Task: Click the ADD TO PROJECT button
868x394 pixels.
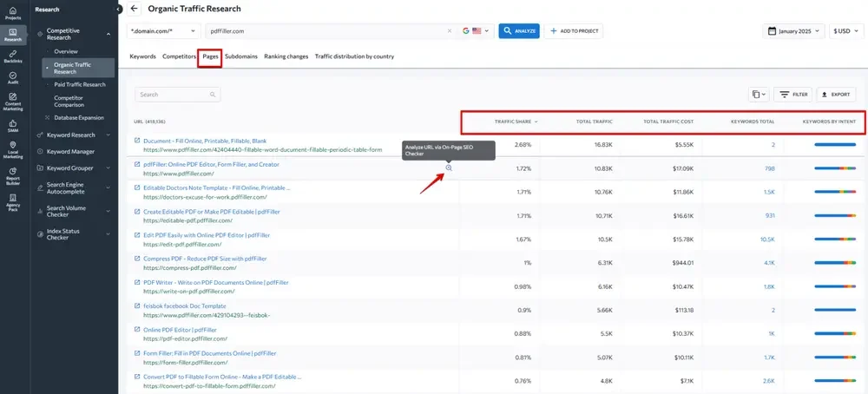Action: tap(574, 31)
